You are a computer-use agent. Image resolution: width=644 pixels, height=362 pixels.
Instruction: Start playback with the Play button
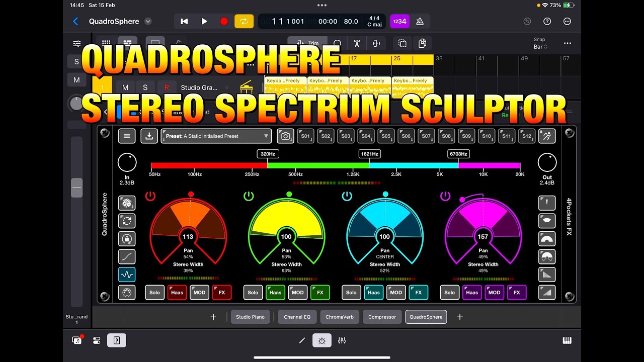click(x=204, y=21)
